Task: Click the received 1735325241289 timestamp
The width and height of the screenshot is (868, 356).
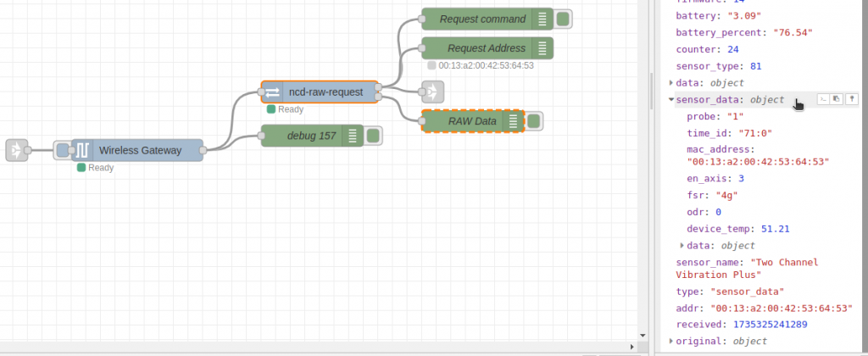Action: tap(771, 325)
